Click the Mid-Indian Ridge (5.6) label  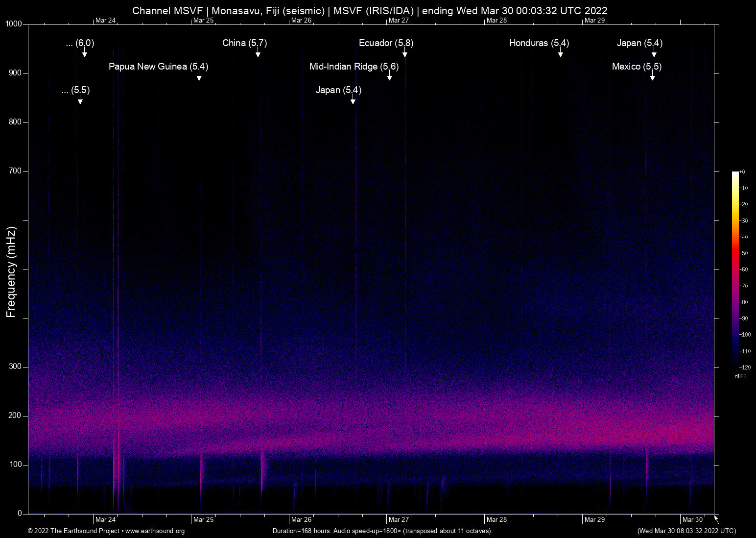[x=354, y=67]
